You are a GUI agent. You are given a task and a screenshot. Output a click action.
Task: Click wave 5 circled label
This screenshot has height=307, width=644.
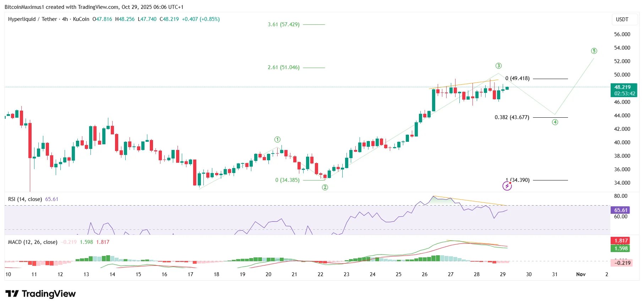[x=594, y=51]
